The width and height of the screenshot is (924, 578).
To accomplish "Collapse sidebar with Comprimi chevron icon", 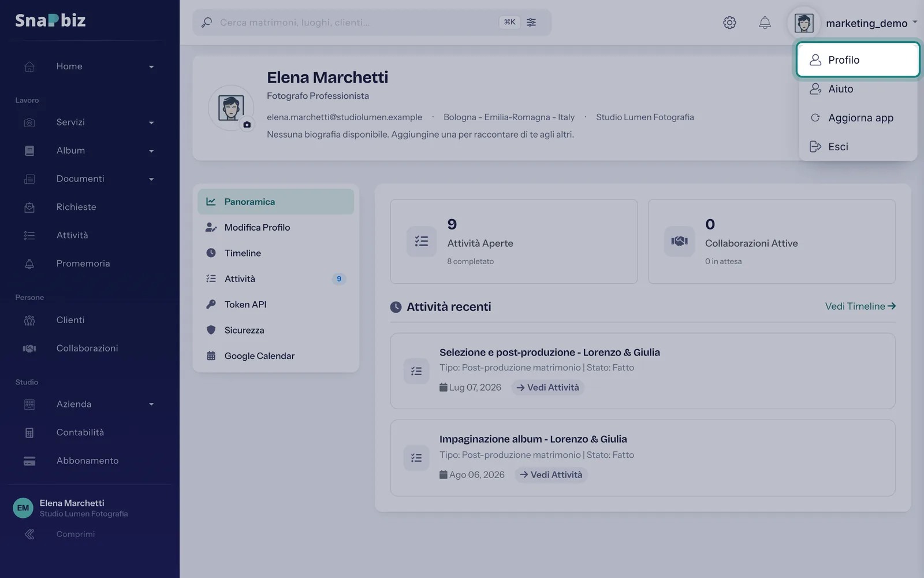I will 29,534.
